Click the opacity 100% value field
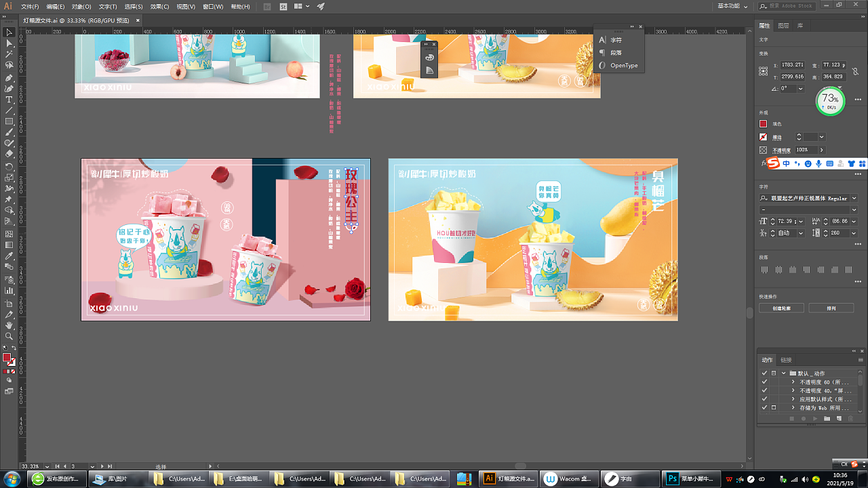The height and width of the screenshot is (488, 868). click(806, 150)
